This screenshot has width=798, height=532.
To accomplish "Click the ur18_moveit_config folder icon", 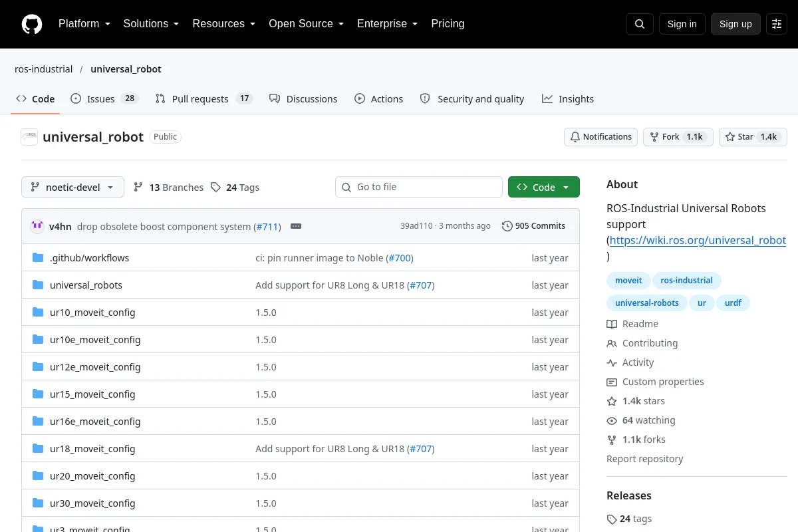I will [x=38, y=449].
